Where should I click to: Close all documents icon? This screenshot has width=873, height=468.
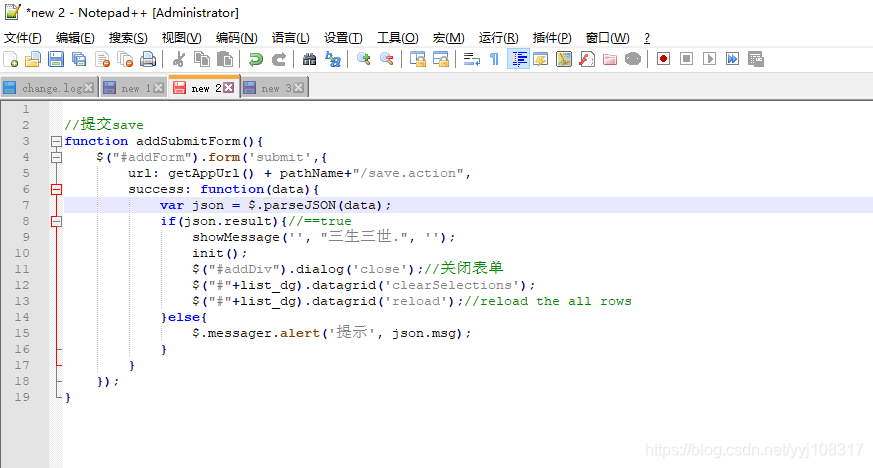pyautogui.click(x=125, y=59)
